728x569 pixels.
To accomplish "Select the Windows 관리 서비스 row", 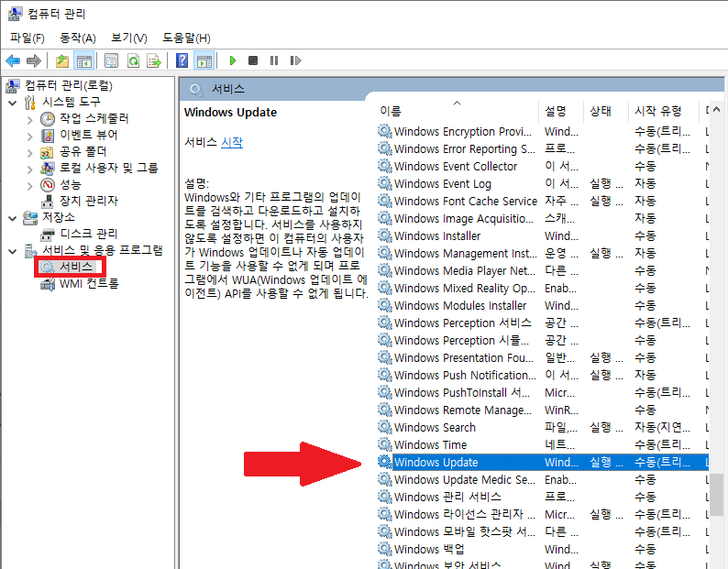I will [542, 497].
